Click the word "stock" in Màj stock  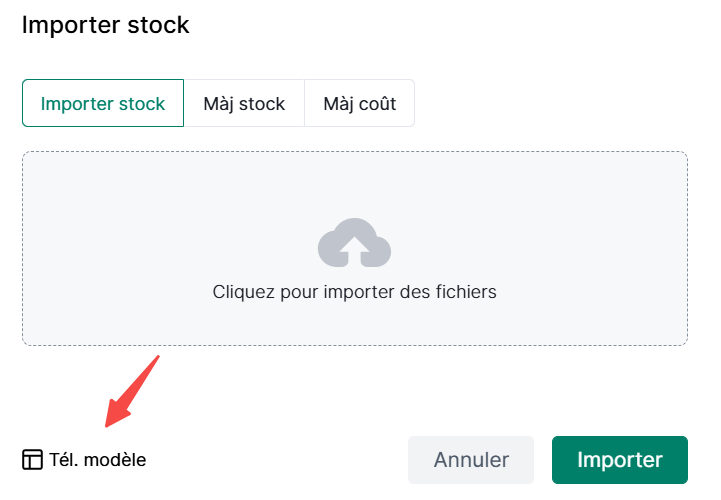(263, 104)
